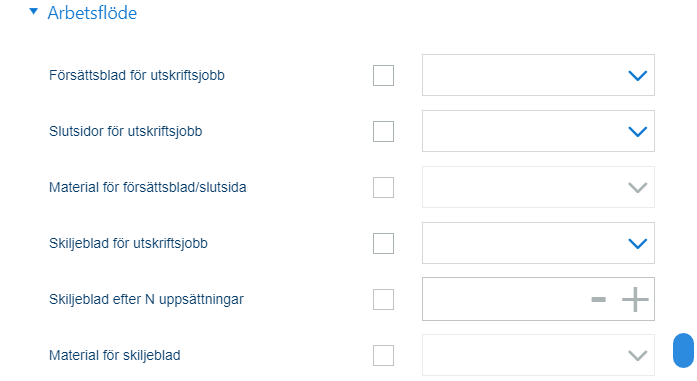This screenshot has height=381, width=697.
Task: Open the Slutsidor för utskriftsjobb dropdown arrow
Action: pos(637,132)
